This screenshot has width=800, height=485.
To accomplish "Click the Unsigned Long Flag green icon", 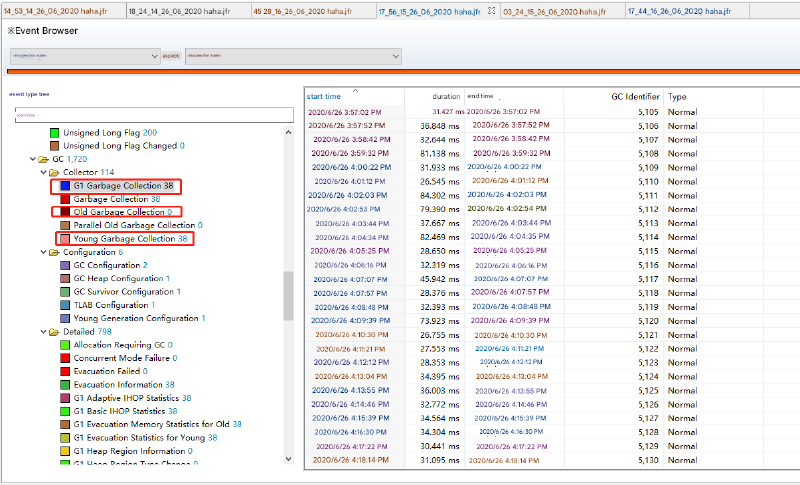I will pyautogui.click(x=54, y=133).
